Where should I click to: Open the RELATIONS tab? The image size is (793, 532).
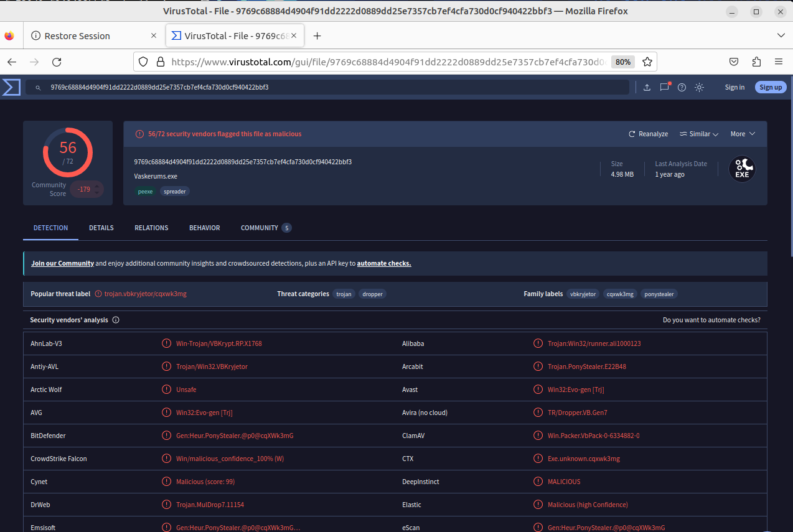click(151, 228)
